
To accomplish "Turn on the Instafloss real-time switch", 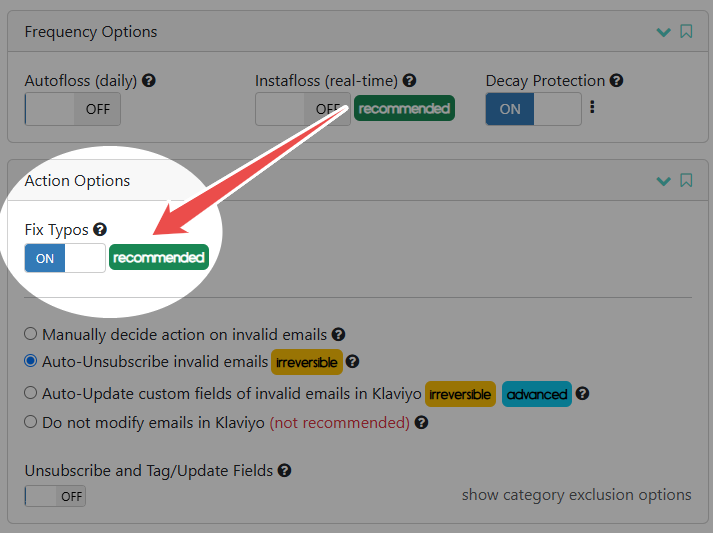I will pos(303,109).
